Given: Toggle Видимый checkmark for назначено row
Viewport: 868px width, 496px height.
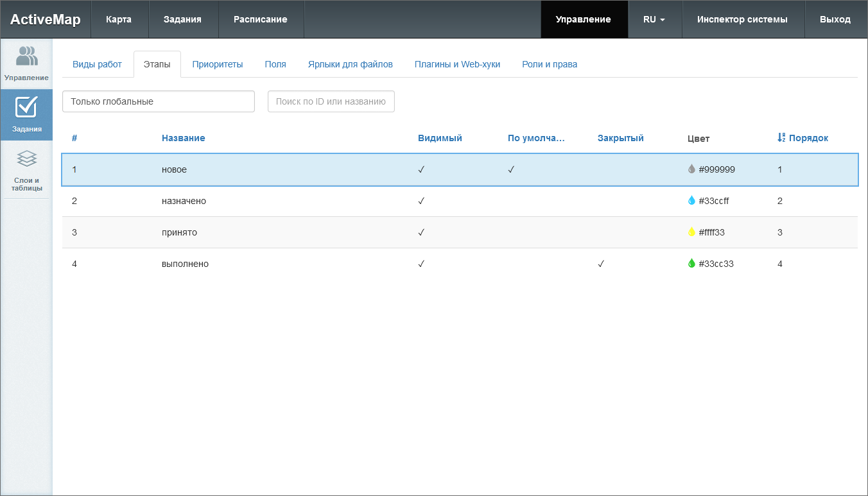Looking at the screenshot, I should point(421,201).
